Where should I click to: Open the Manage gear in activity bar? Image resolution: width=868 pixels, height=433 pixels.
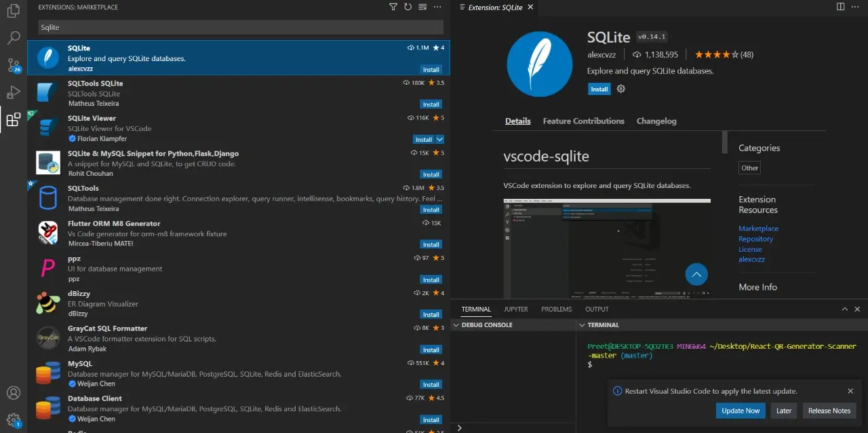coord(13,420)
